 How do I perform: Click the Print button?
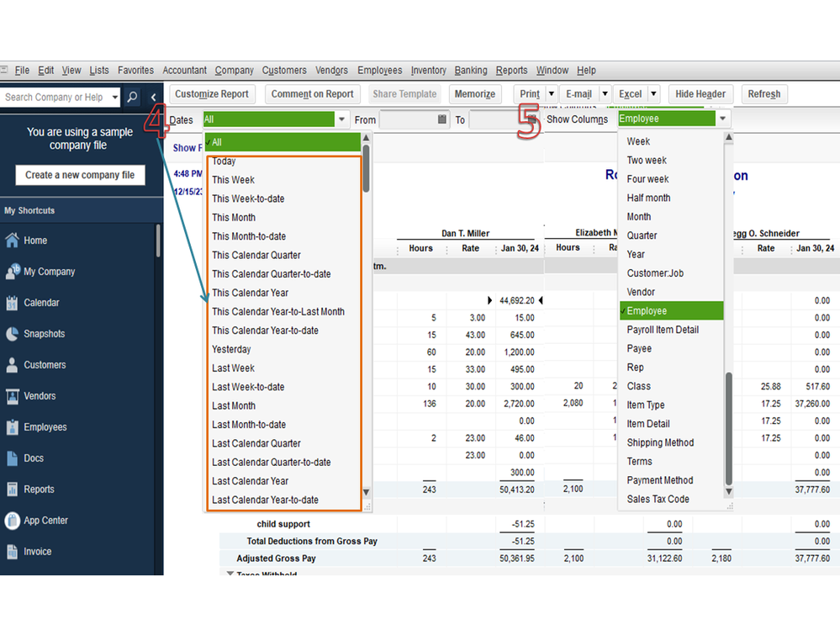(x=529, y=93)
